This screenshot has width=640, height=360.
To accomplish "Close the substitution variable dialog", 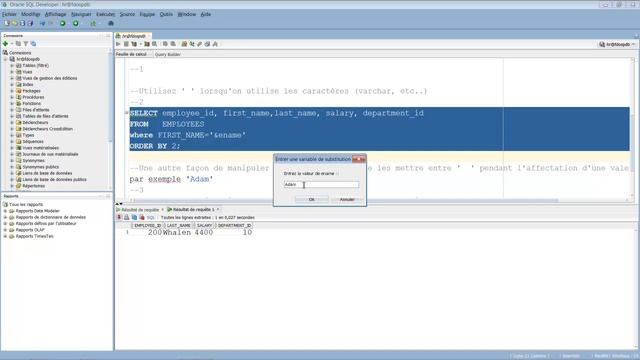I will 359,159.
